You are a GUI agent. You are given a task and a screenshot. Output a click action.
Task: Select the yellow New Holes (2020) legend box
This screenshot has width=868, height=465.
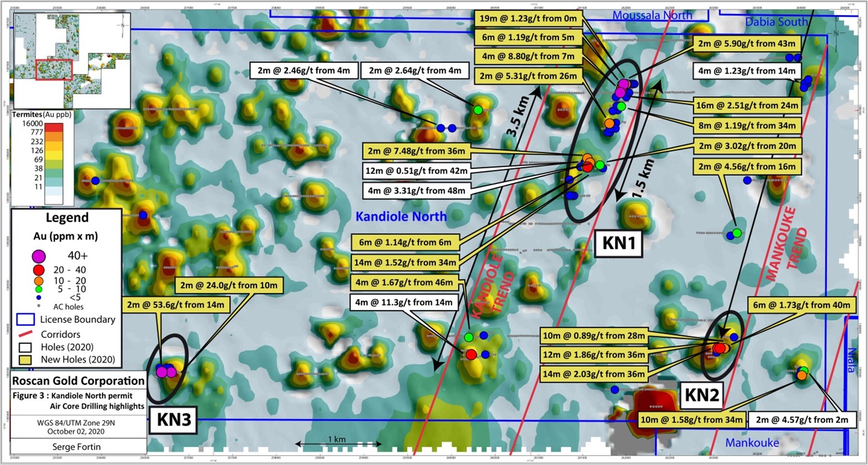point(26,360)
